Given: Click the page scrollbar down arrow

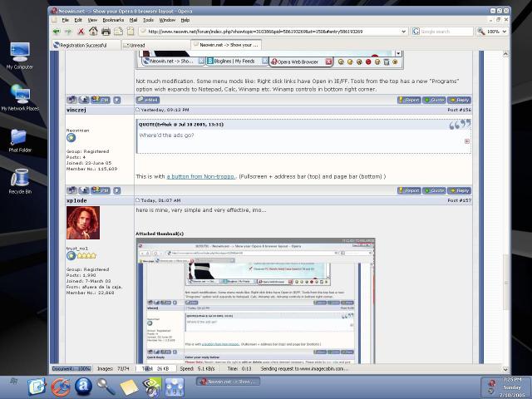Looking at the screenshot, I should point(505,369).
